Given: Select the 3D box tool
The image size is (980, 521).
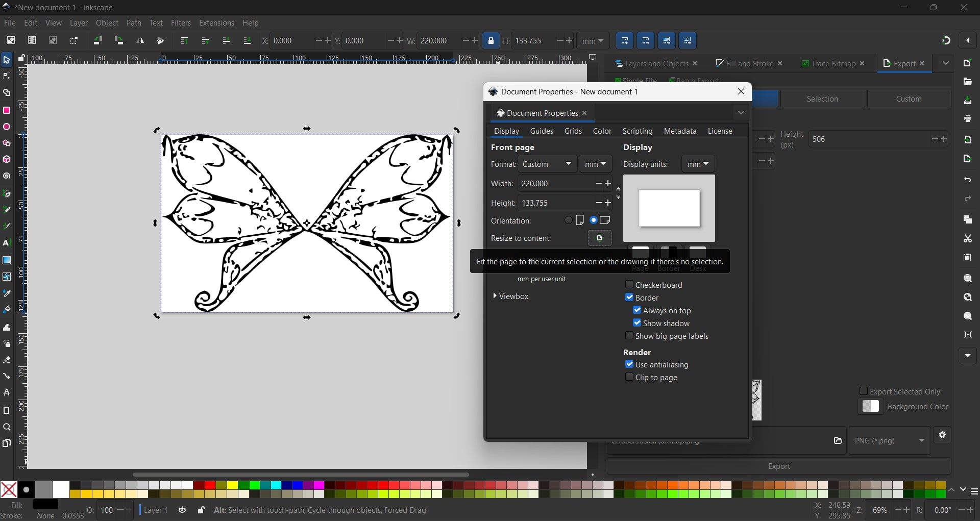Looking at the screenshot, I should pyautogui.click(x=7, y=160).
